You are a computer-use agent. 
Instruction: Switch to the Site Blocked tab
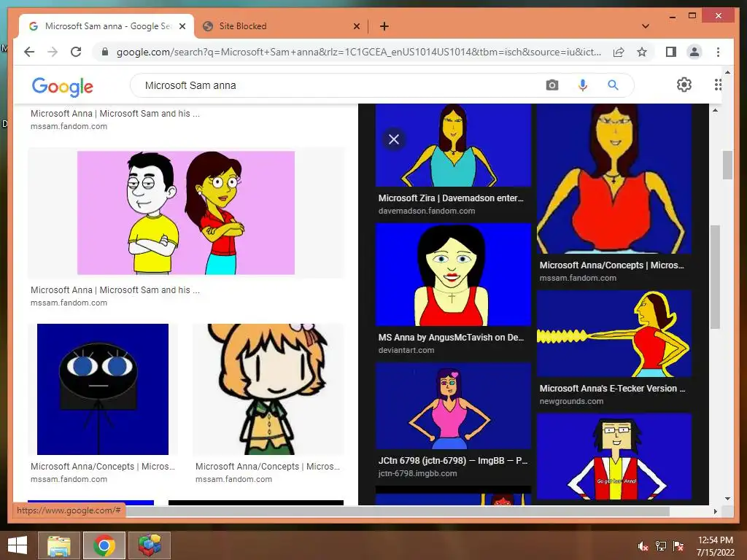click(x=281, y=26)
